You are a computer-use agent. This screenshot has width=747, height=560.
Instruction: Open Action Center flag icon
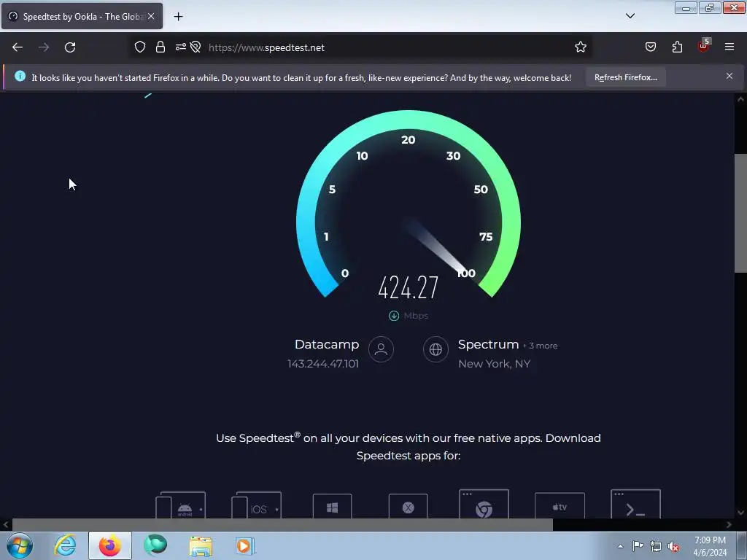(x=638, y=546)
